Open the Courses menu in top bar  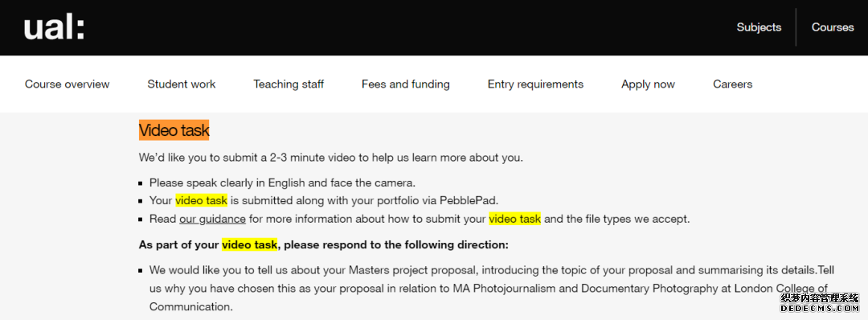click(833, 27)
